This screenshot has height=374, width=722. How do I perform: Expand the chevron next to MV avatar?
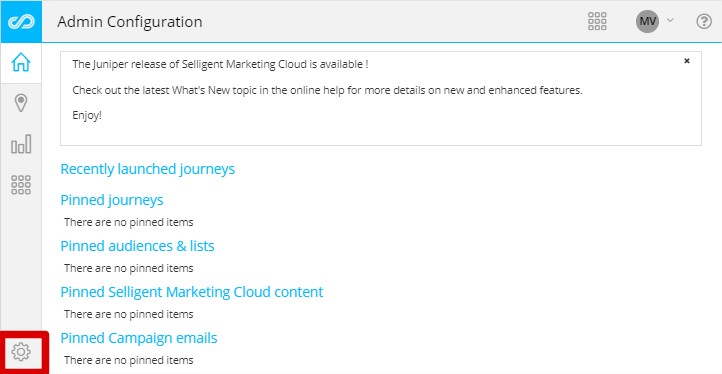[x=670, y=20]
